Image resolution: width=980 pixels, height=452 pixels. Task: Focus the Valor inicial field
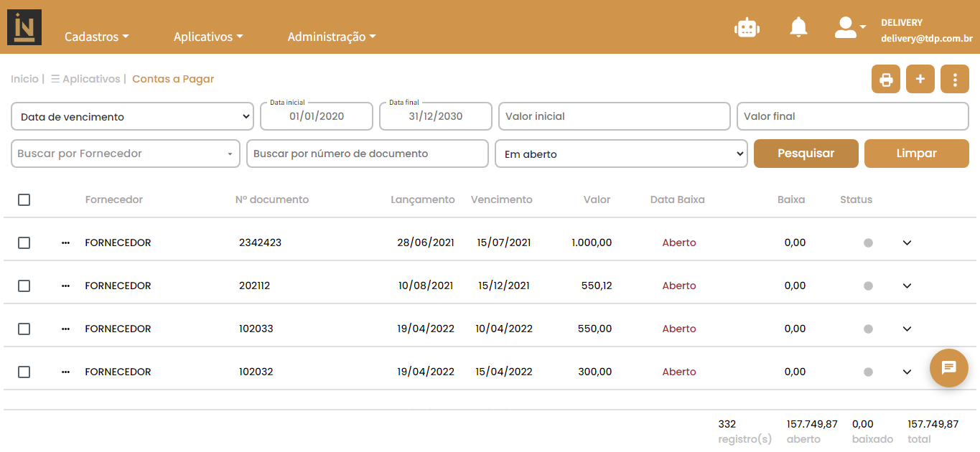[x=615, y=116]
